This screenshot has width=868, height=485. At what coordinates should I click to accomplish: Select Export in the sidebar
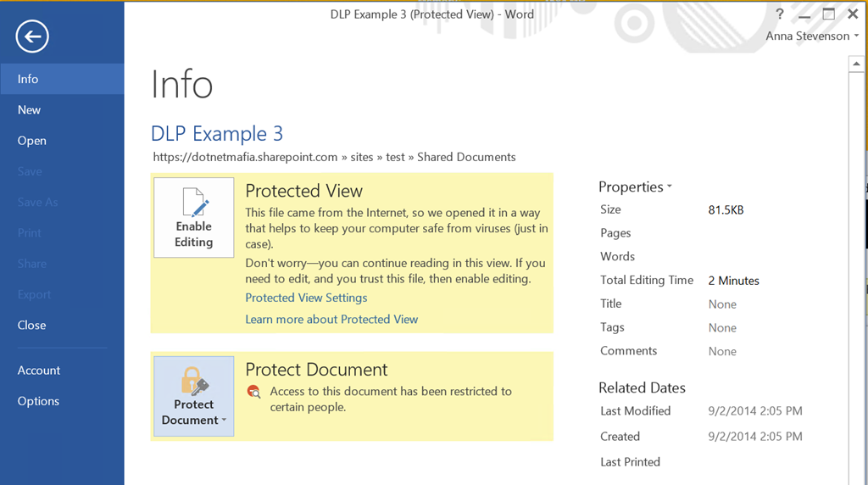click(x=62, y=294)
